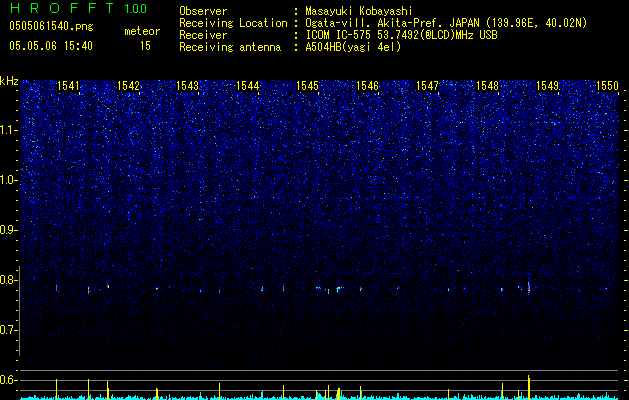Click the 1541 time marker

[68, 86]
